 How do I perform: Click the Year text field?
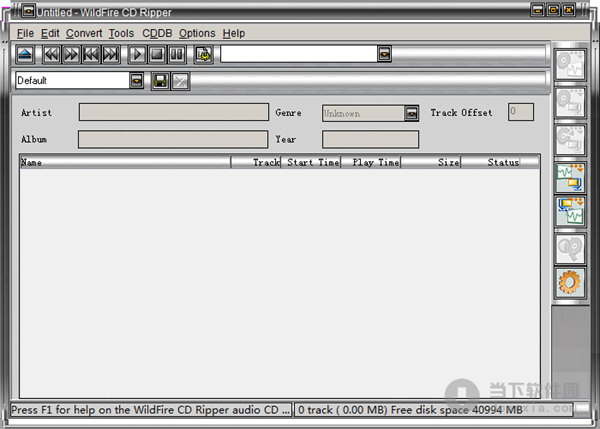click(x=370, y=139)
